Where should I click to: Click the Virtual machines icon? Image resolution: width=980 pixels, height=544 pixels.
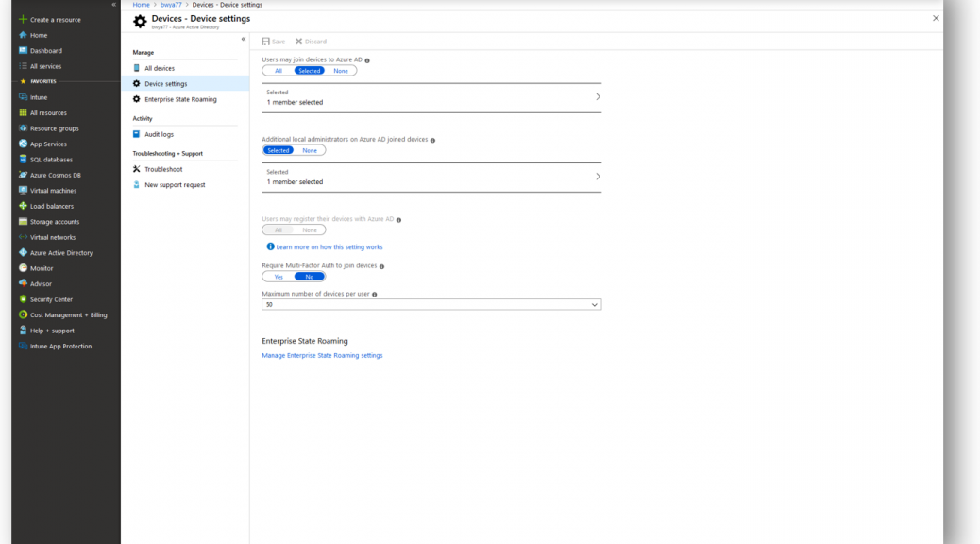pos(23,191)
